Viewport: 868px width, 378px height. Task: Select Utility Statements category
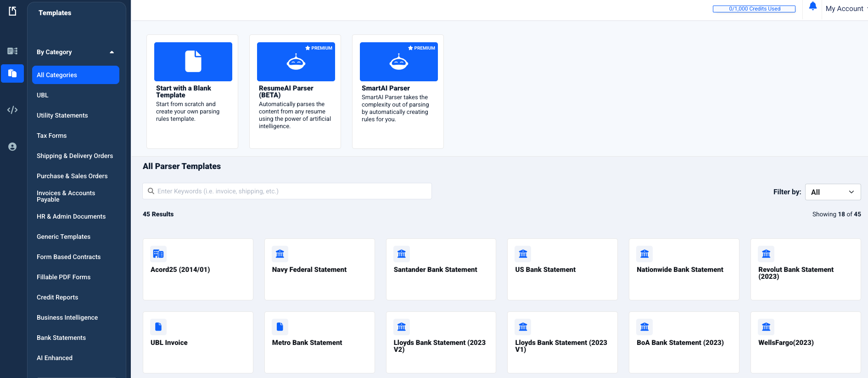coord(62,115)
